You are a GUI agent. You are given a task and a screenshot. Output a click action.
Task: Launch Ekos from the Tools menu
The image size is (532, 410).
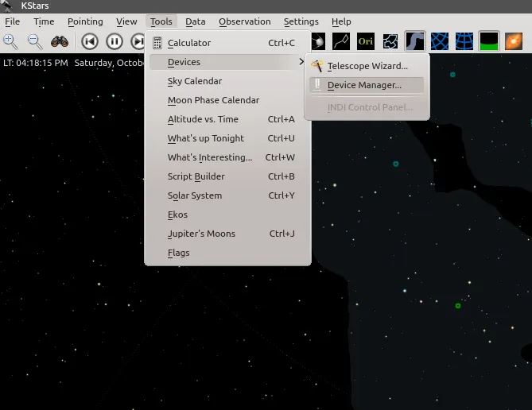(227, 215)
